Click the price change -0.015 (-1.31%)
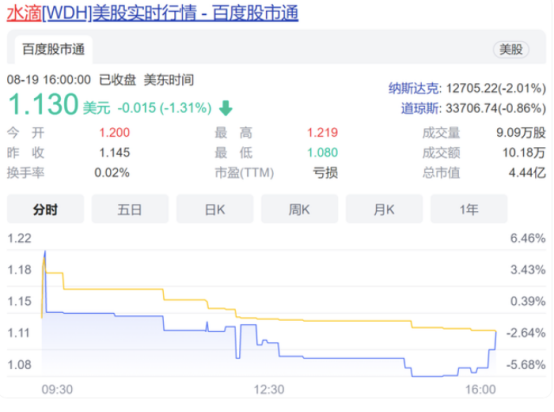Viewport: 554px width, 412px height. point(164,108)
